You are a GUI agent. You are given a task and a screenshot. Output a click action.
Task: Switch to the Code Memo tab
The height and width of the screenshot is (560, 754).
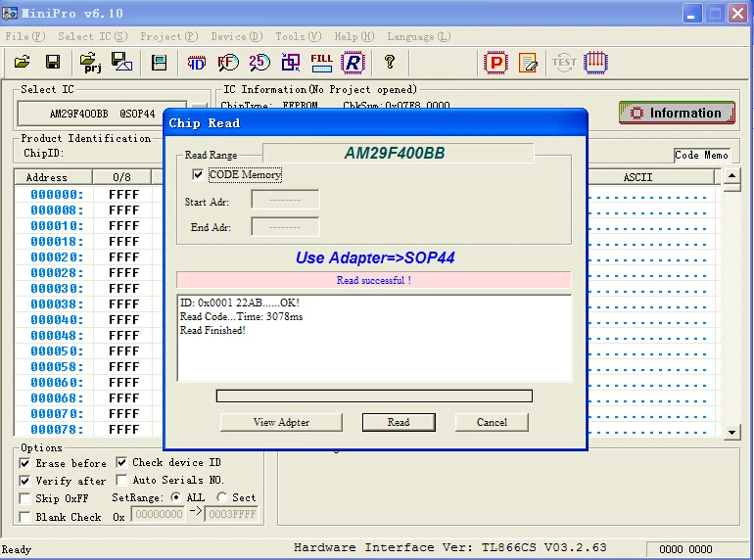click(701, 156)
